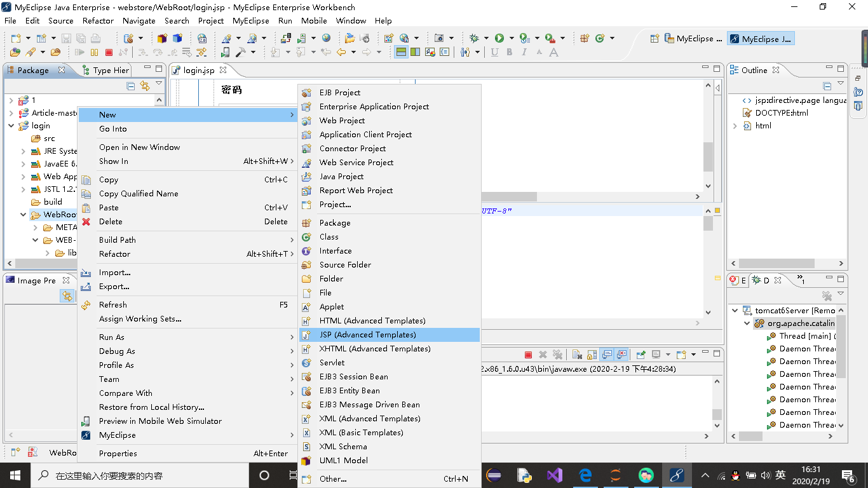
Task: Select the Run icon in the toolbar
Action: 499,38
